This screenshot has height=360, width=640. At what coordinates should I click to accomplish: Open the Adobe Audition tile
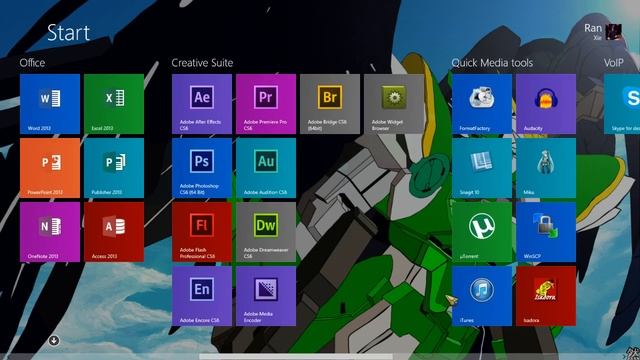tap(266, 168)
